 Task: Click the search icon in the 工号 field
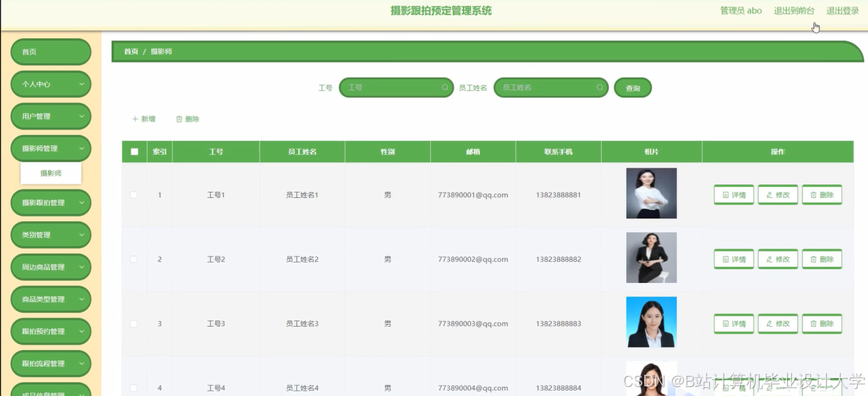click(445, 88)
